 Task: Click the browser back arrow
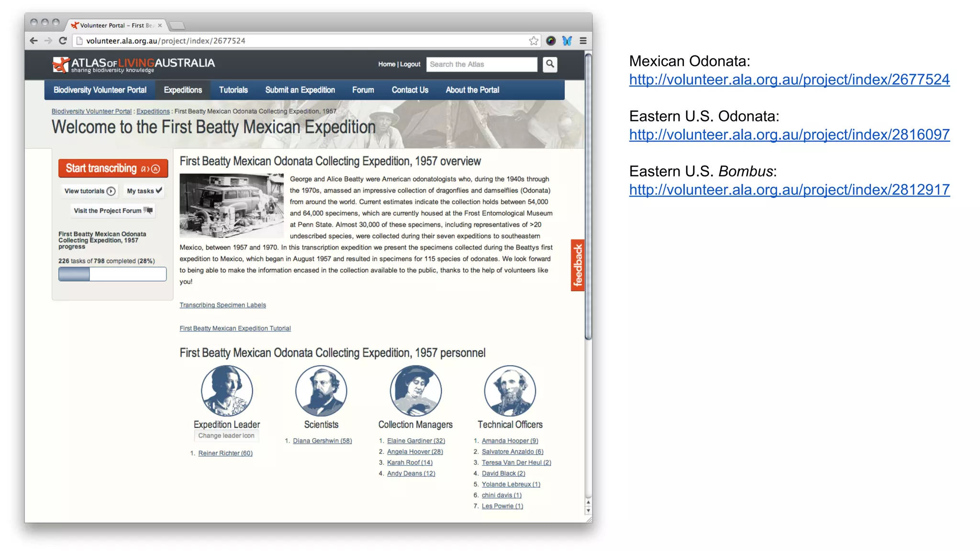[x=33, y=41]
